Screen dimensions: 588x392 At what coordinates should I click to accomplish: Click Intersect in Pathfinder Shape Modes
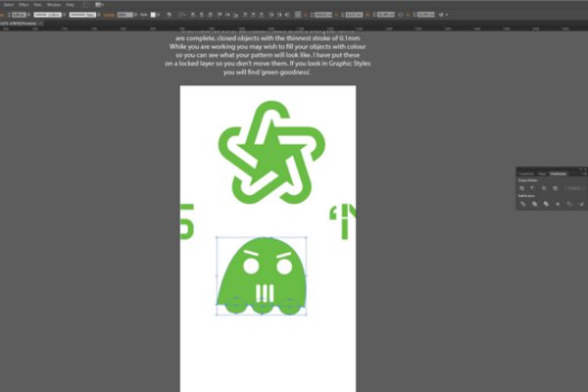click(x=544, y=188)
